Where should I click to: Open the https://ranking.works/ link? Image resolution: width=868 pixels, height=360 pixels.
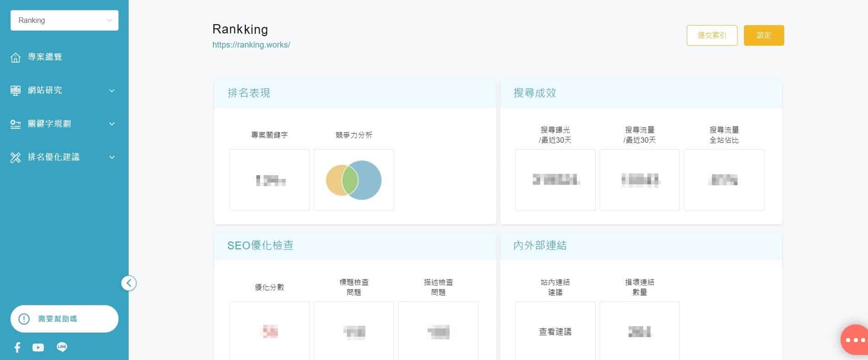tap(251, 45)
